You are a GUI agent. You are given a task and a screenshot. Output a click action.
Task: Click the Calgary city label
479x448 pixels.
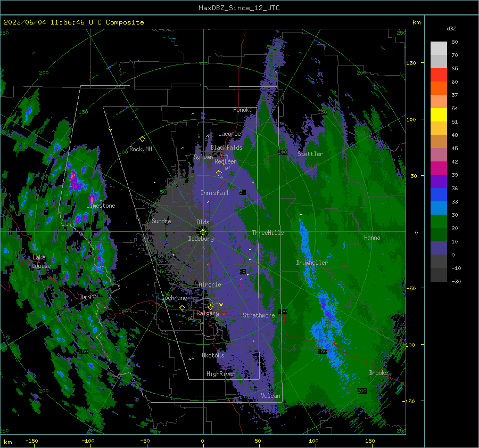[x=208, y=313]
